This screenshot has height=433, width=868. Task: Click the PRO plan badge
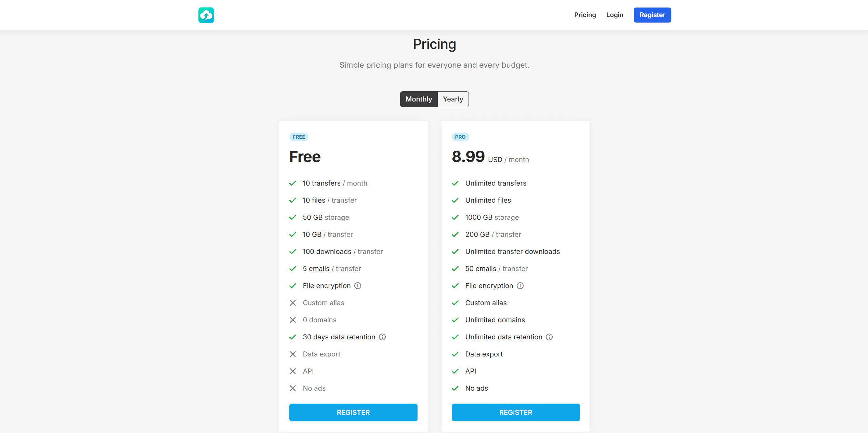(460, 137)
